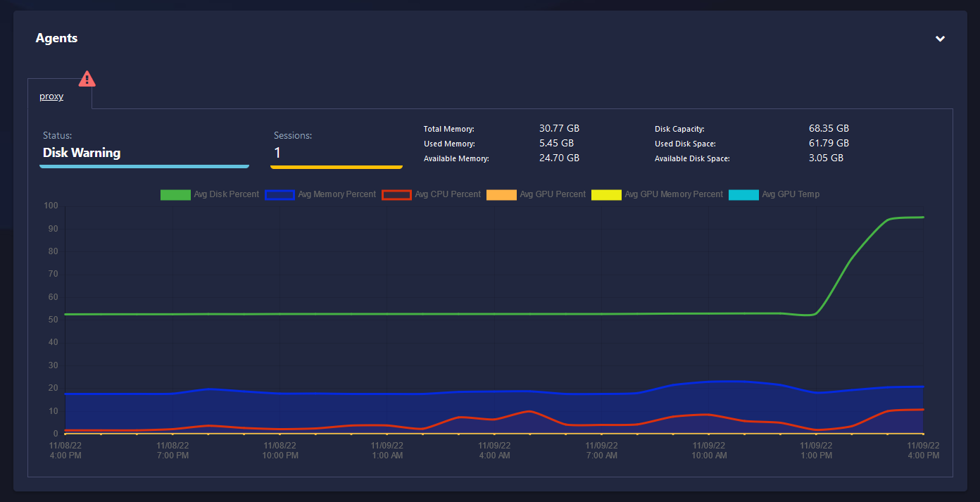Click the Disk Warning status text
980x502 pixels.
point(82,152)
